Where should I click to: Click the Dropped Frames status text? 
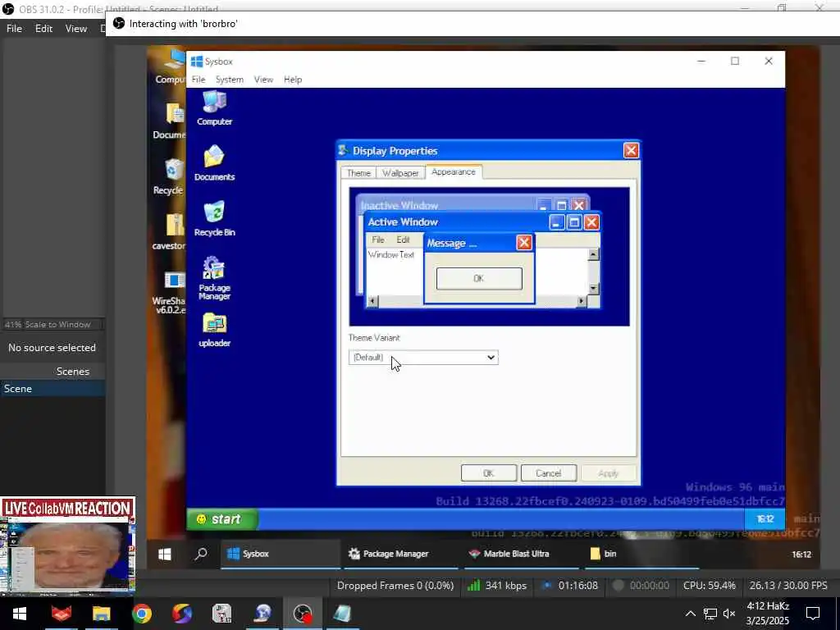click(x=395, y=586)
